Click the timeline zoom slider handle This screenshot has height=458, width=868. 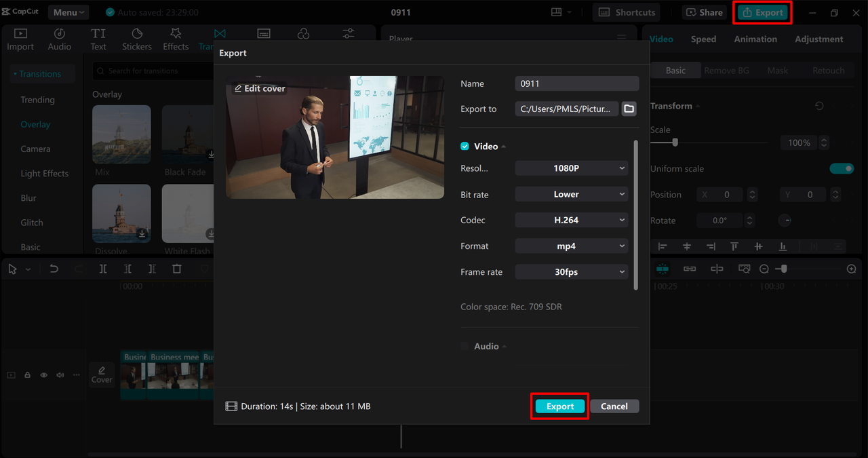(x=784, y=269)
